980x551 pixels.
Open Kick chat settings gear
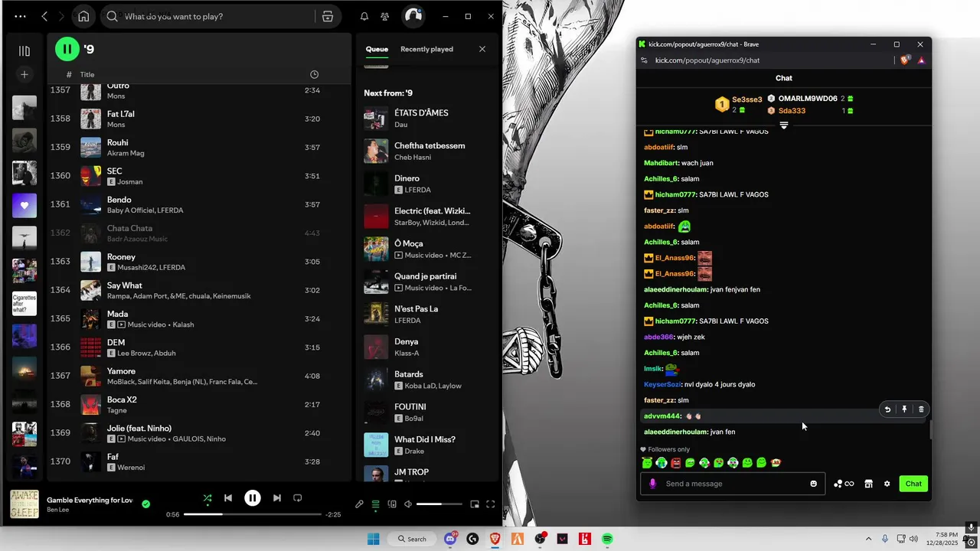[887, 484]
